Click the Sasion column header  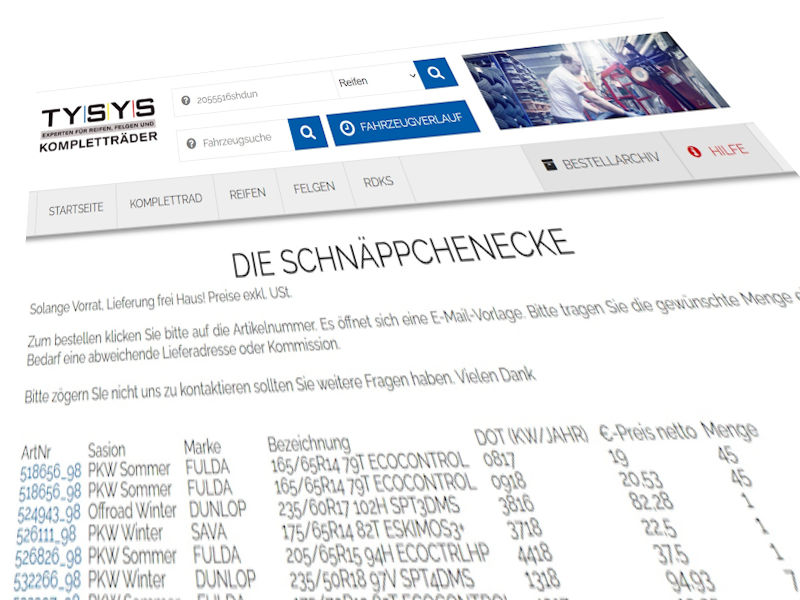pyautogui.click(x=107, y=450)
